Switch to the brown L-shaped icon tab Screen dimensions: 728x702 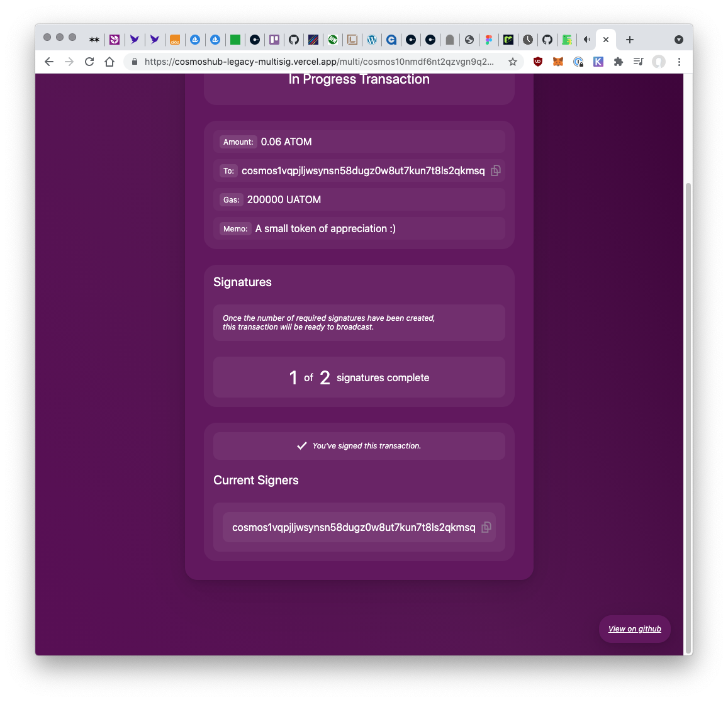352,40
